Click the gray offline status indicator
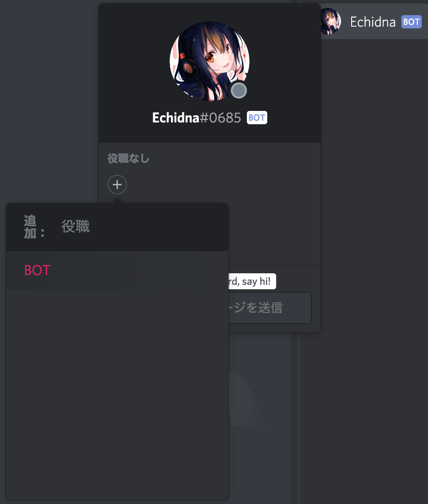The image size is (428, 504). (x=238, y=91)
